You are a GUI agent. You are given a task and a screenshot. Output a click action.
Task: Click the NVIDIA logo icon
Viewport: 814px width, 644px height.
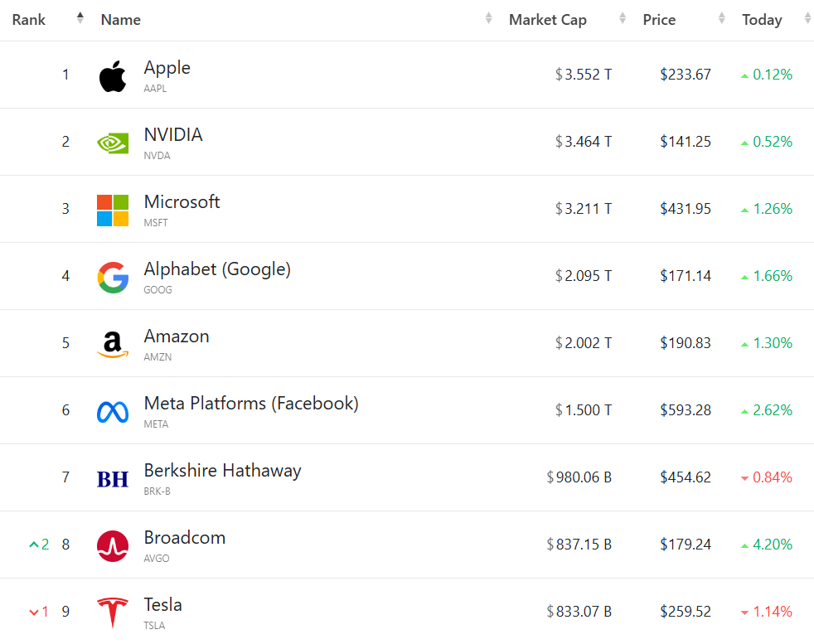[113, 143]
